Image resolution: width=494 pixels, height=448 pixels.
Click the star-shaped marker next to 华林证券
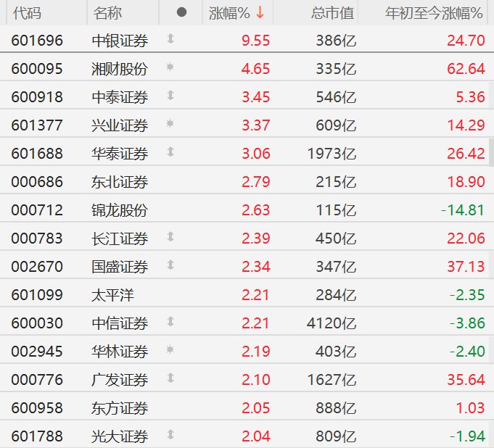[x=170, y=350]
